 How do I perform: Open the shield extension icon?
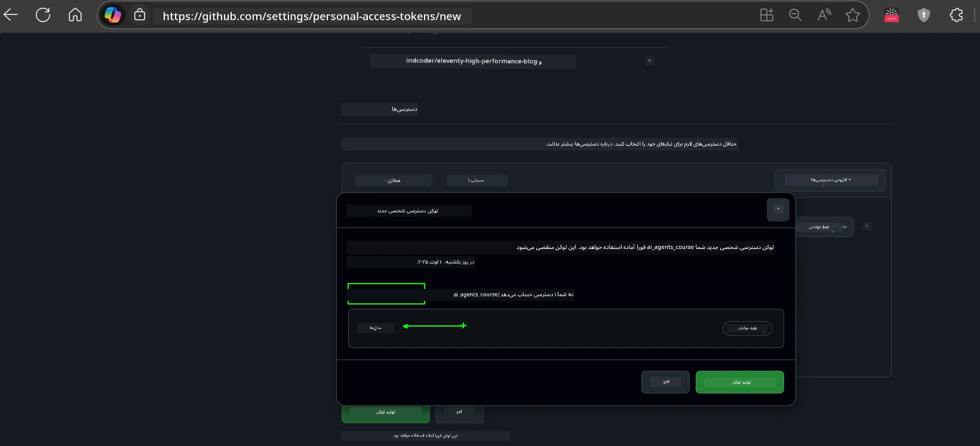tap(924, 16)
